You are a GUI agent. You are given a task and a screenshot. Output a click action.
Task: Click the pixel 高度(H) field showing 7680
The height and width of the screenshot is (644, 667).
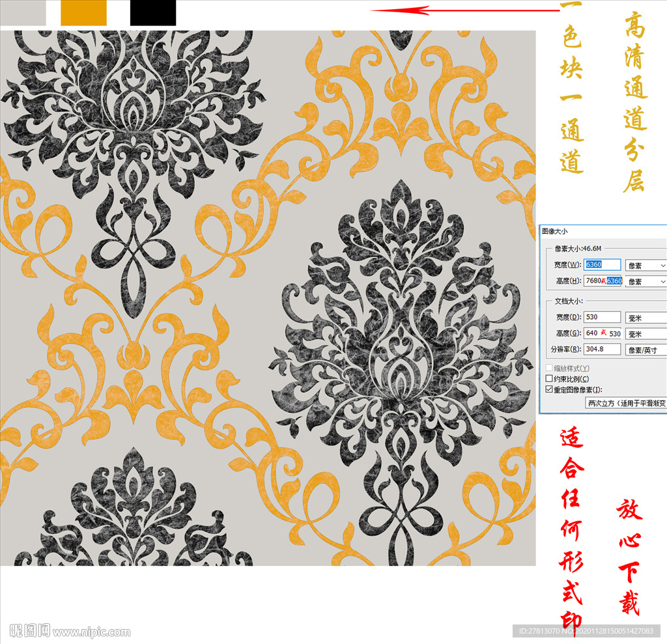click(x=603, y=281)
